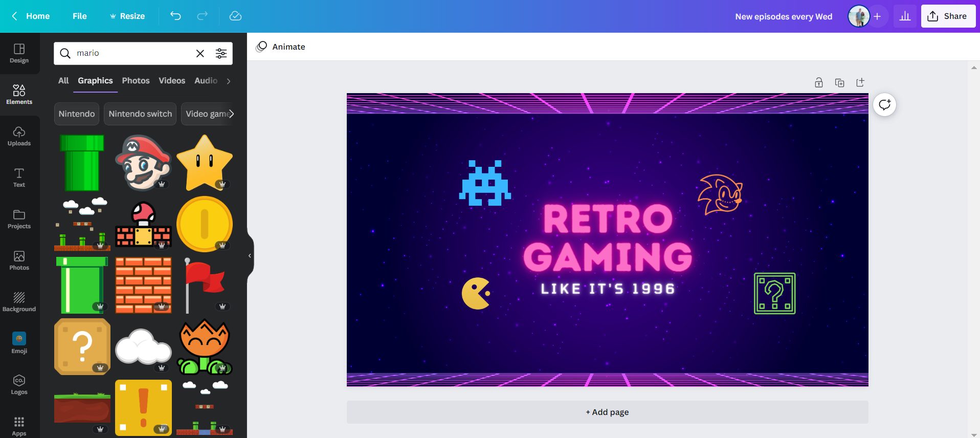Switch to the Audio tab
The height and width of the screenshot is (438, 980).
point(206,80)
